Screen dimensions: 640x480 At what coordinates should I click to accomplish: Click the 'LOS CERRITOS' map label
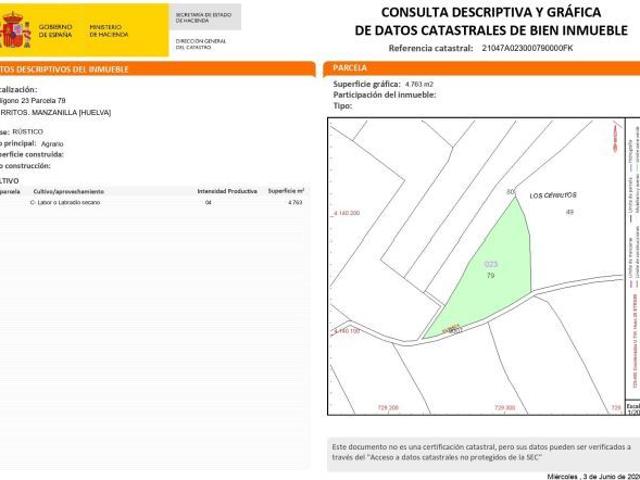point(553,195)
